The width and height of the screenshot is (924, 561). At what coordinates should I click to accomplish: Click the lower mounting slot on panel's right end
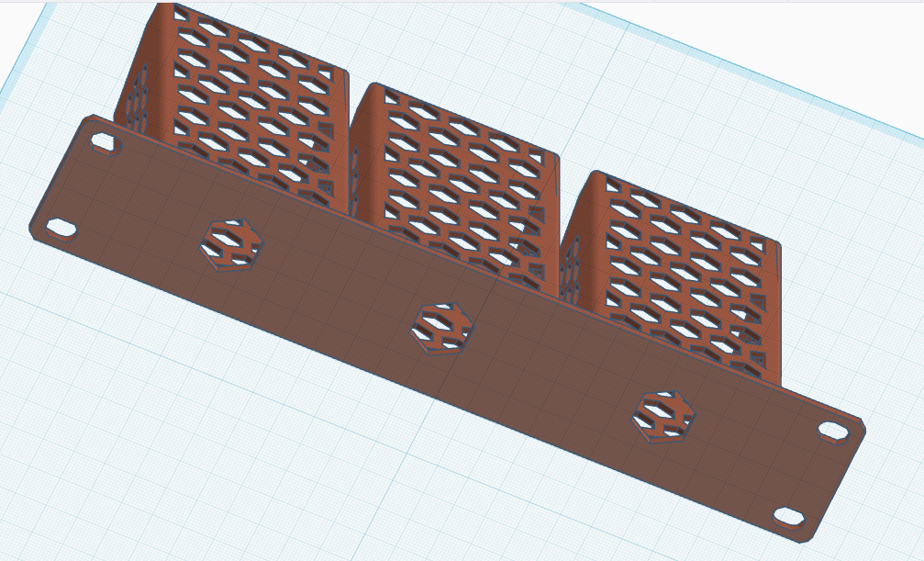788,517
